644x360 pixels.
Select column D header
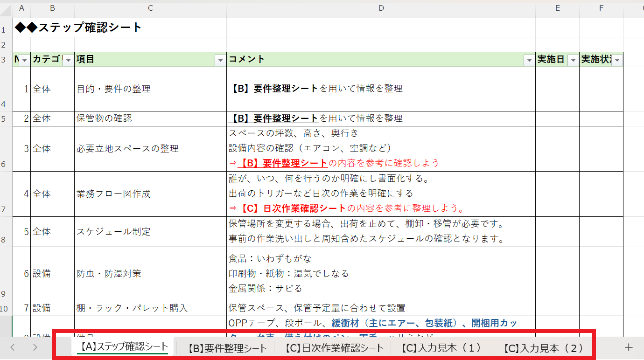click(x=381, y=8)
